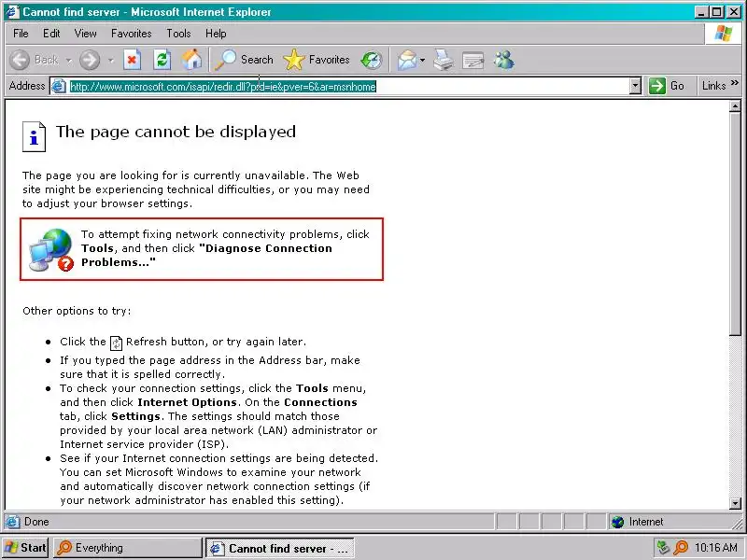Expand the Mail button dropdown arrow
747x560 pixels.
click(x=423, y=61)
